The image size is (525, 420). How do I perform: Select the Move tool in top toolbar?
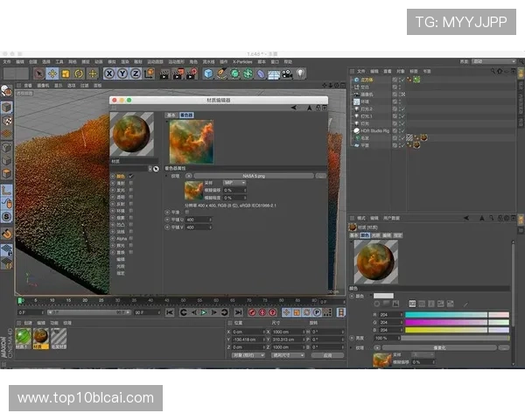(x=52, y=74)
